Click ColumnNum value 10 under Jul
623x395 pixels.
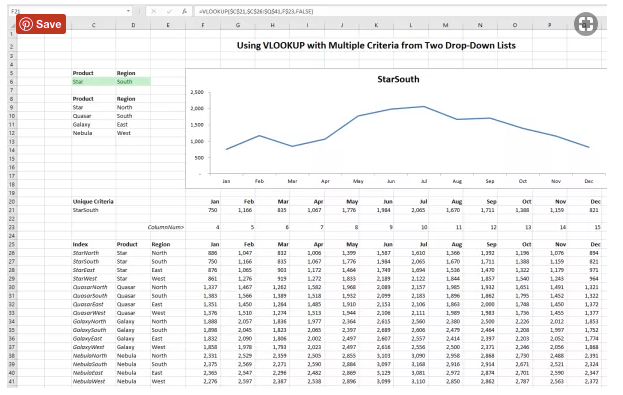(x=424, y=227)
